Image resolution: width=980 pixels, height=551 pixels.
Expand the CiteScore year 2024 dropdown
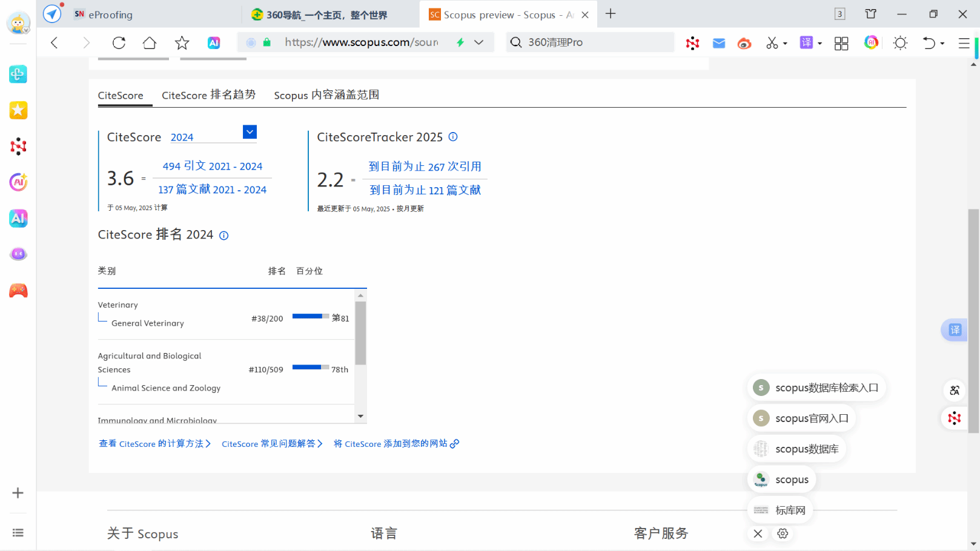pos(250,132)
